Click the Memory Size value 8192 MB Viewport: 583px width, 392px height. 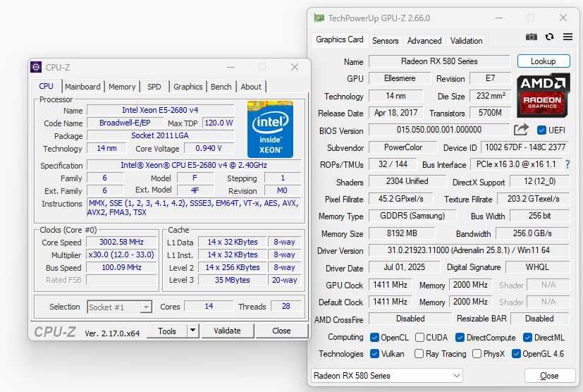(402, 233)
